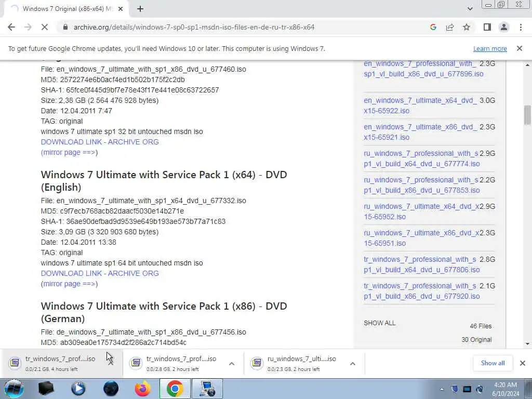The width and height of the screenshot is (532, 399).
Task: Open x86 English Ultimate DOWNLOAD LINK
Action: [100, 142]
